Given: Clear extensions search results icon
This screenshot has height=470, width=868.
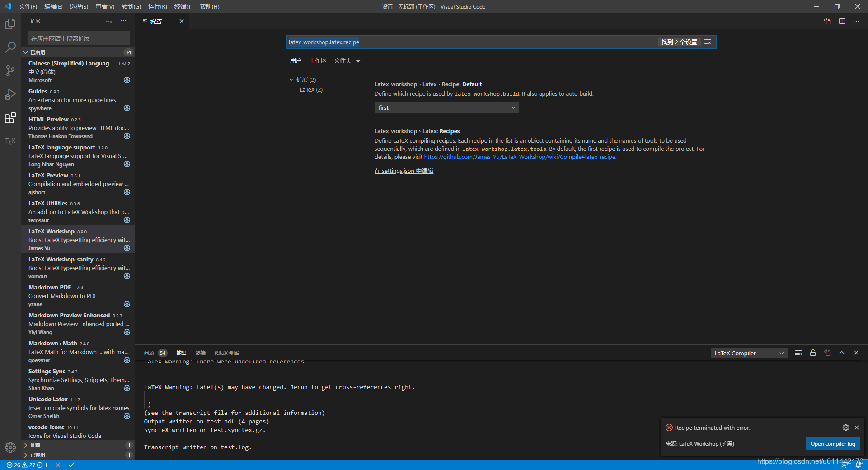Looking at the screenshot, I should (109, 21).
